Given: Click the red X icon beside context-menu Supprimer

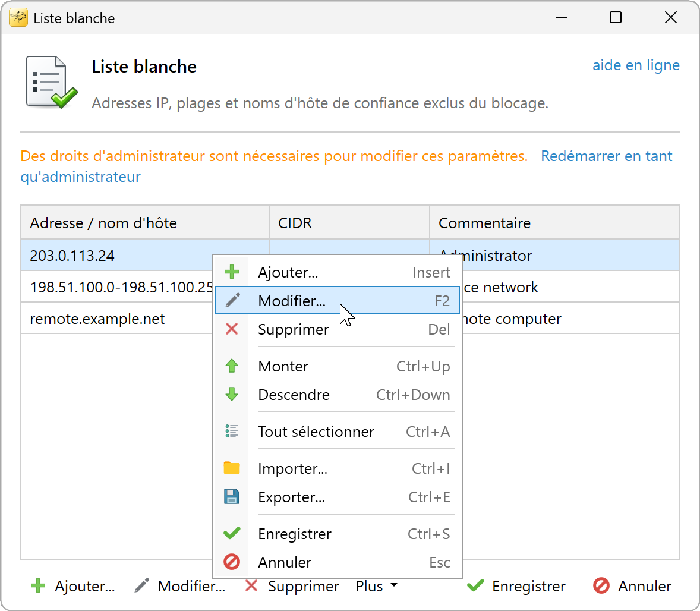Looking at the screenshot, I should click(232, 329).
